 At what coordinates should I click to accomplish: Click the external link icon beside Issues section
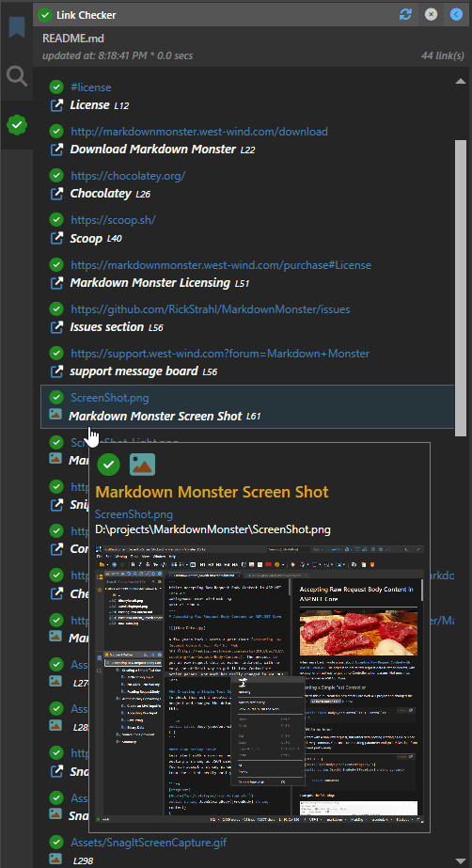pos(56,327)
